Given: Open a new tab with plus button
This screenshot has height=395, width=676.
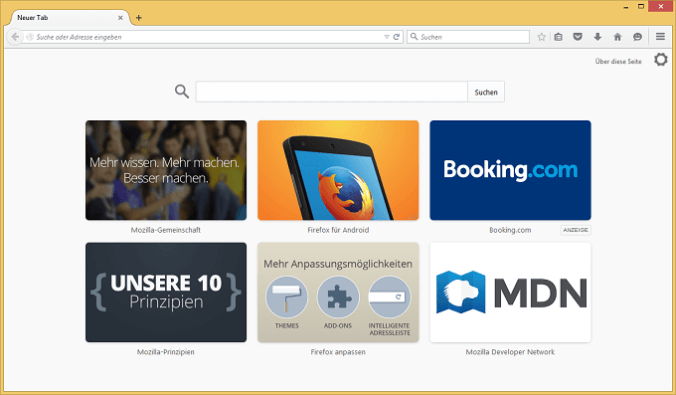Looking at the screenshot, I should click(138, 18).
